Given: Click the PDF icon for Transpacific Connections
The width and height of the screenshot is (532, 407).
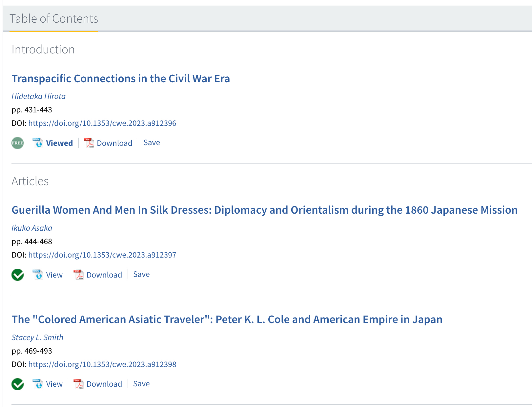Looking at the screenshot, I should pos(89,143).
